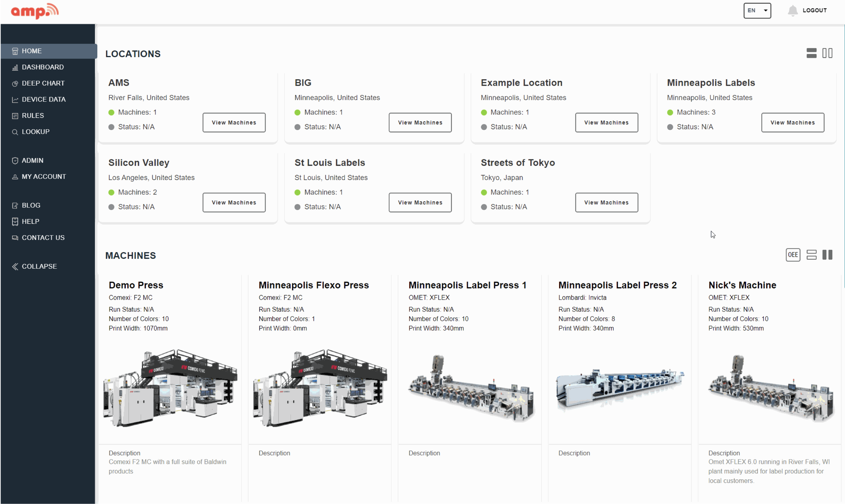The height and width of the screenshot is (504, 845).
Task: Click the amp logo
Action: click(35, 11)
